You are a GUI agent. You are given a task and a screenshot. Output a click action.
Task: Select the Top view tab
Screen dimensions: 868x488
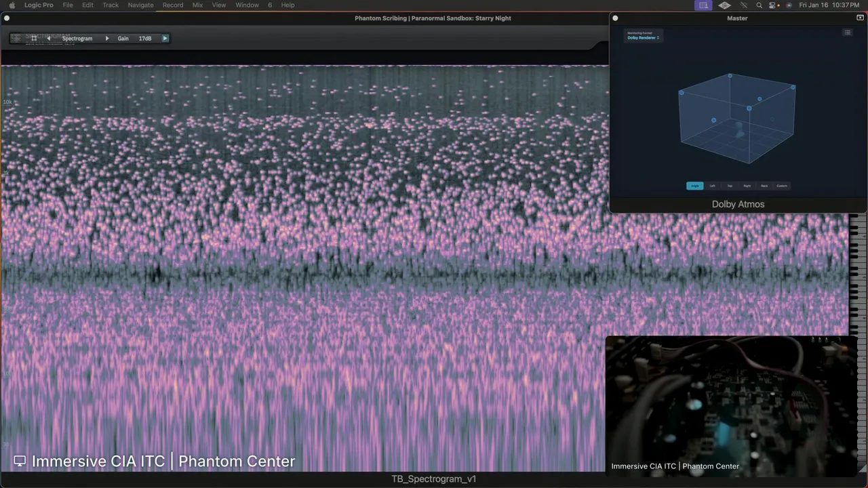pyautogui.click(x=730, y=186)
